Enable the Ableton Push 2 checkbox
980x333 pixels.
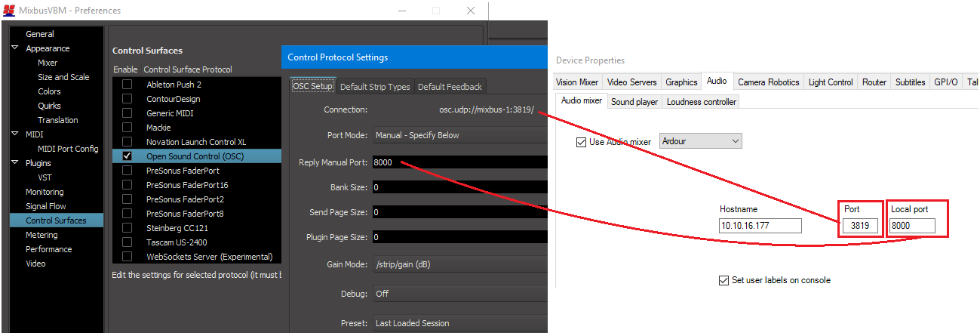[x=127, y=85]
